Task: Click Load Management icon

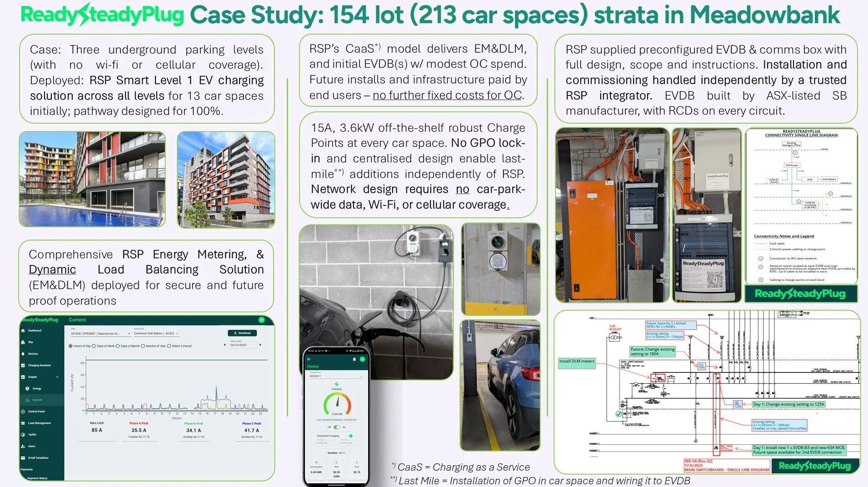Action: (x=23, y=423)
